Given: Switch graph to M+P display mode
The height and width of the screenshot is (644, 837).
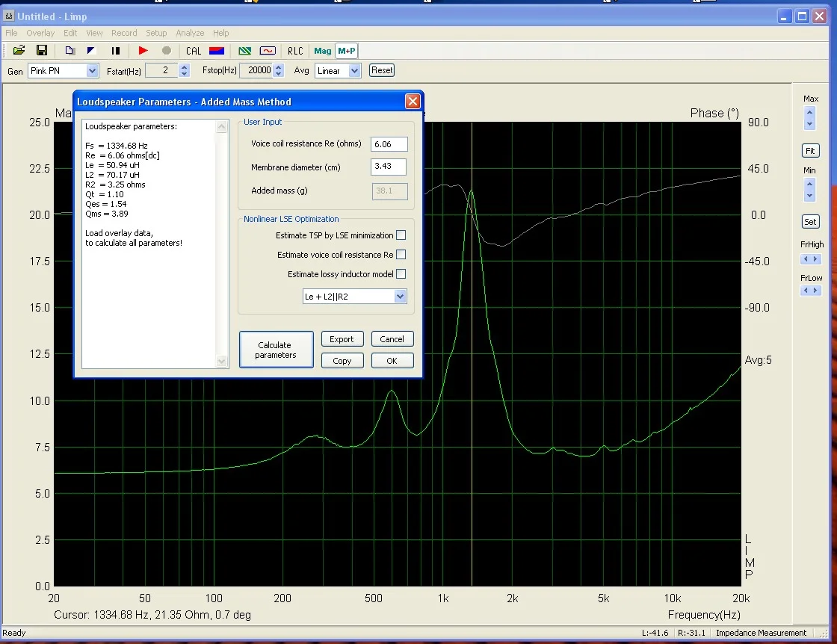Looking at the screenshot, I should pyautogui.click(x=346, y=50).
